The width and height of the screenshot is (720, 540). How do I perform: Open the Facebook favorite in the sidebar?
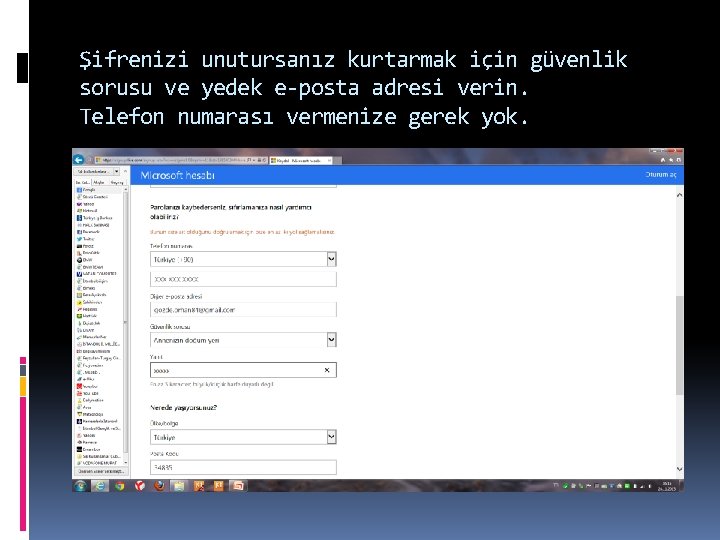[x=88, y=232]
